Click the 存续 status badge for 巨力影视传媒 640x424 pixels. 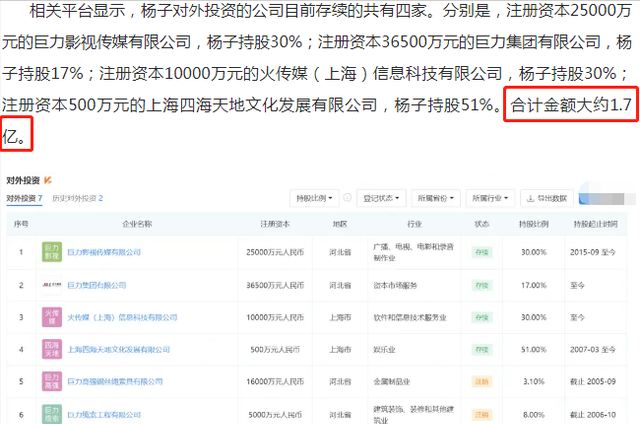pos(482,252)
